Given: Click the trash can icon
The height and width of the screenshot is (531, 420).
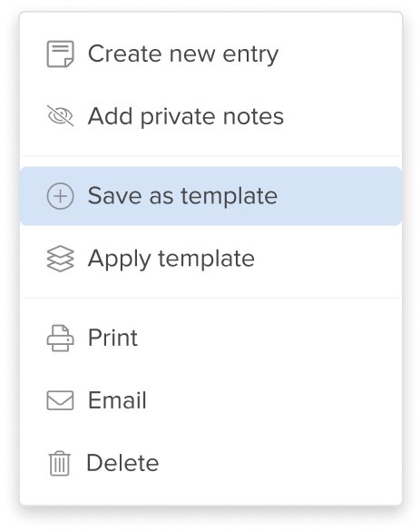Looking at the screenshot, I should point(60,464).
